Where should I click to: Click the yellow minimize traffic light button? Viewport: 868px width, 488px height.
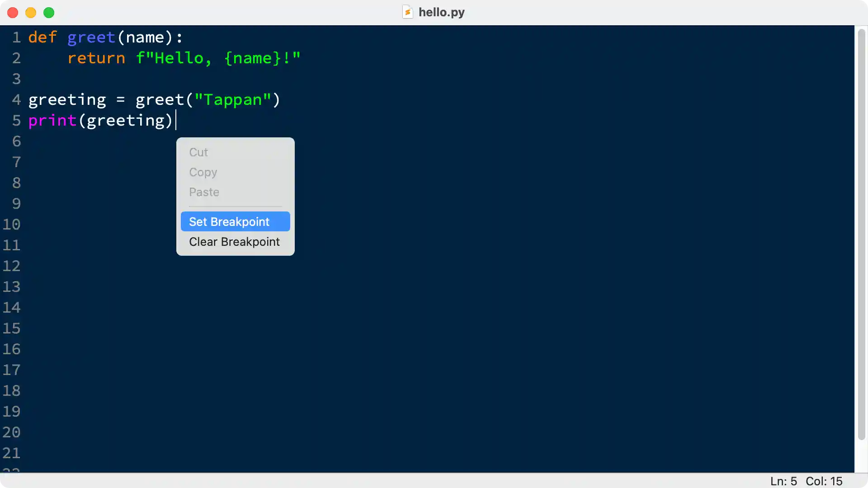point(30,13)
